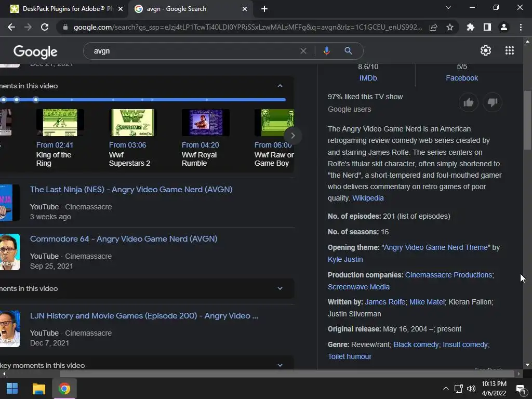Reload the current page

pyautogui.click(x=45, y=27)
